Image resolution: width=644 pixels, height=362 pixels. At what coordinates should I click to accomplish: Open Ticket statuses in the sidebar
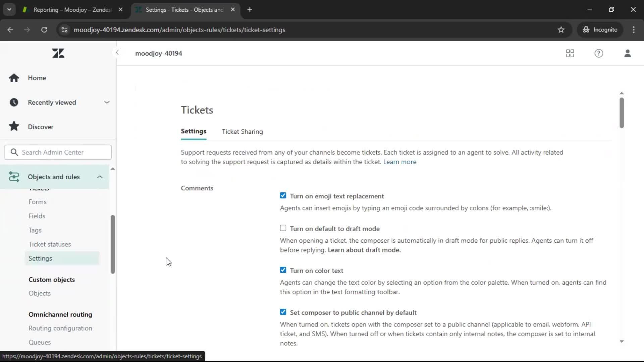(x=50, y=244)
